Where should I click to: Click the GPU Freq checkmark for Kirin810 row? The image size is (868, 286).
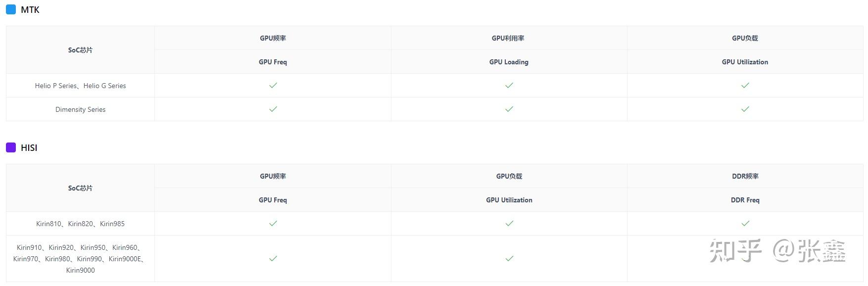coord(273,224)
